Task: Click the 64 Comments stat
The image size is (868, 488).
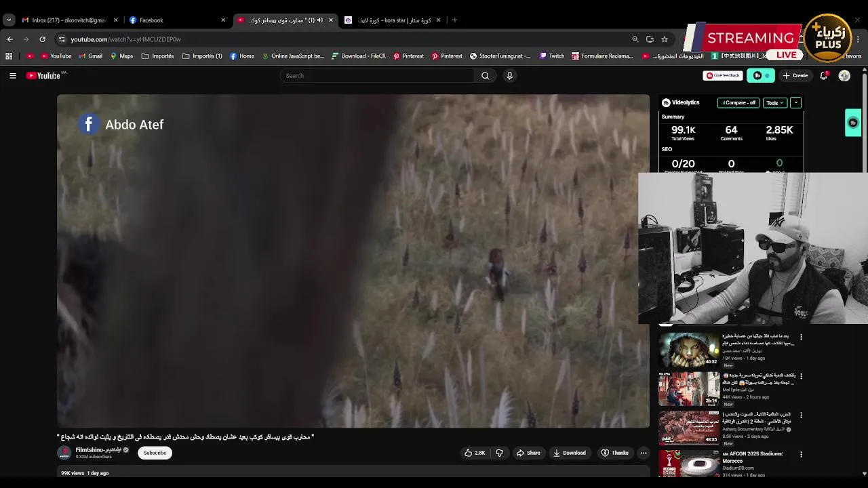Action: coord(731,133)
